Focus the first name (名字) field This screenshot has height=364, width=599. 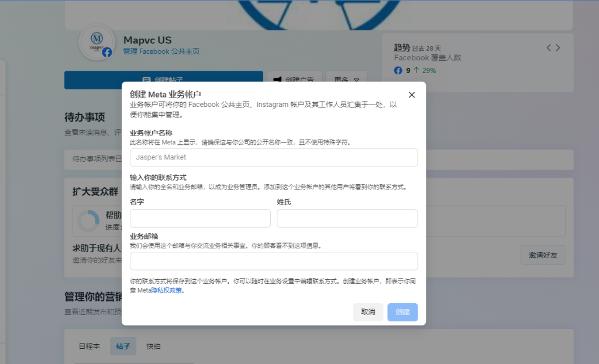coord(200,219)
